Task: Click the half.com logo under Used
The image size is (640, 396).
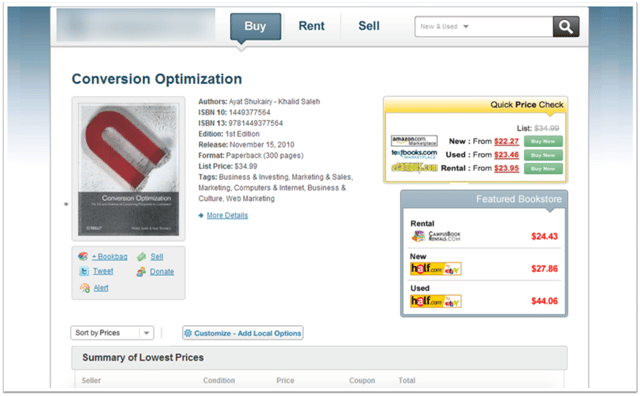Action: (x=436, y=301)
